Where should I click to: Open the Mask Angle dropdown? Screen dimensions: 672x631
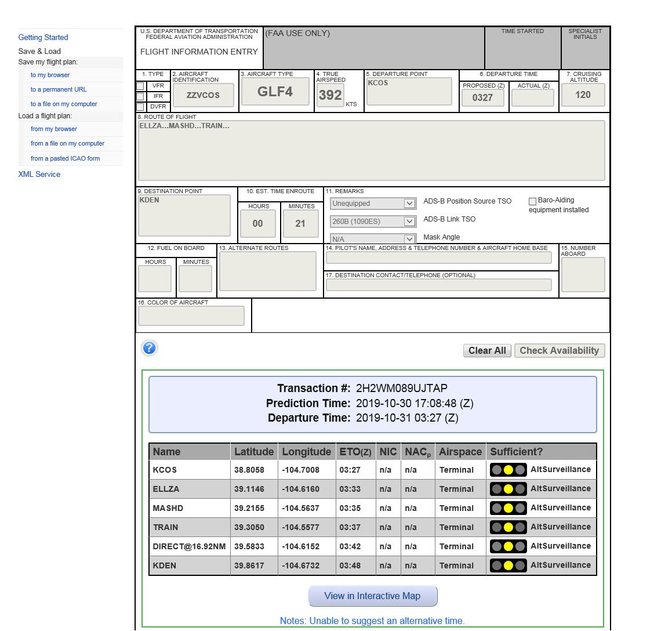(x=373, y=239)
